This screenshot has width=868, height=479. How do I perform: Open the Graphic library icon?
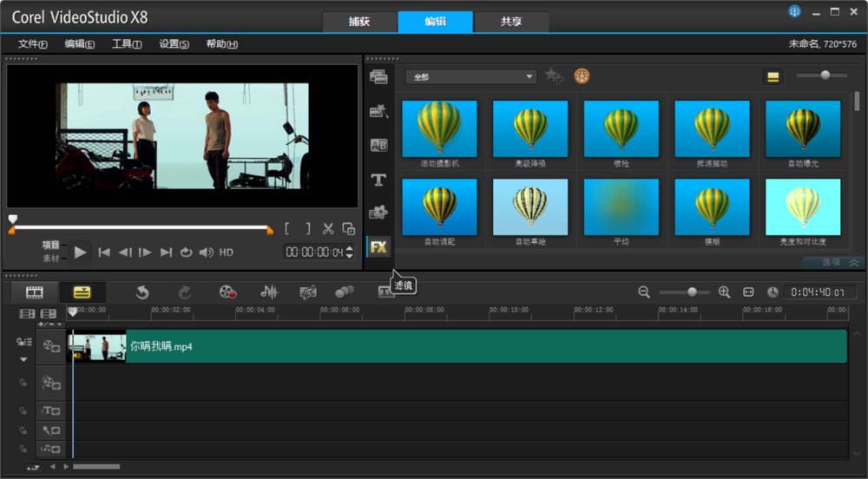point(378,213)
